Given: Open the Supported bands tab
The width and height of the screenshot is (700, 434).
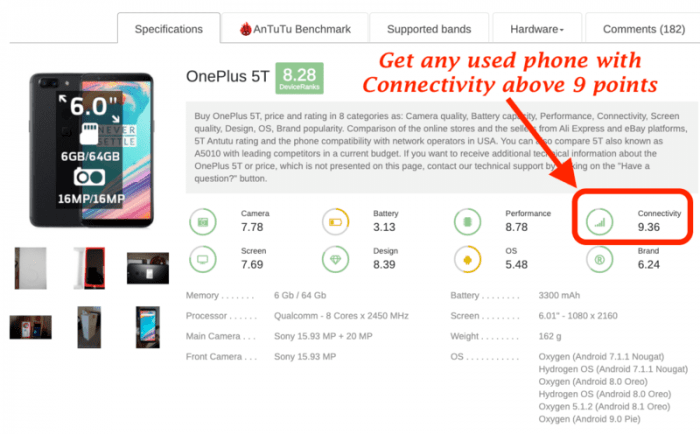Looking at the screenshot, I should point(429,29).
